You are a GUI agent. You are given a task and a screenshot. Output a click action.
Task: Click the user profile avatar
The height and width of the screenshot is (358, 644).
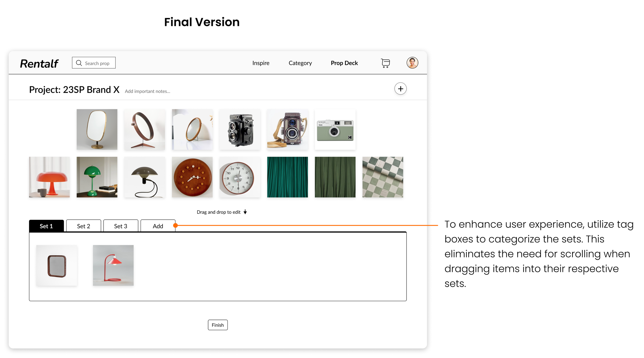(x=412, y=63)
